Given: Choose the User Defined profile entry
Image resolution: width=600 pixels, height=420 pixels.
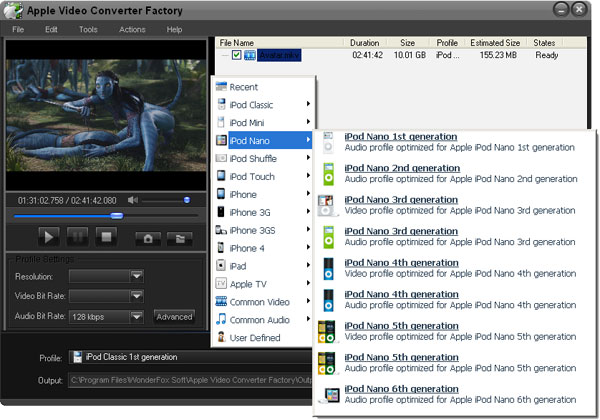Looking at the screenshot, I should pos(263,338).
